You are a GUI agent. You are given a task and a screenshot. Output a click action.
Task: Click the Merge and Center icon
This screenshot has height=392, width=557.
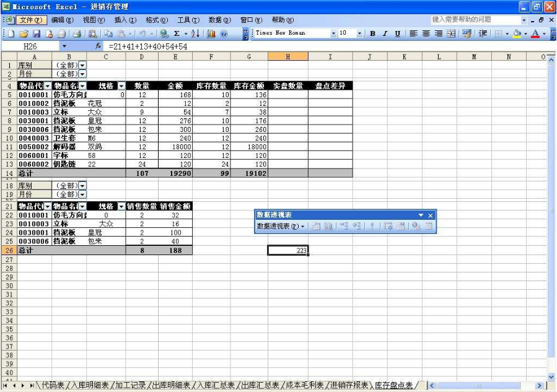[451, 33]
